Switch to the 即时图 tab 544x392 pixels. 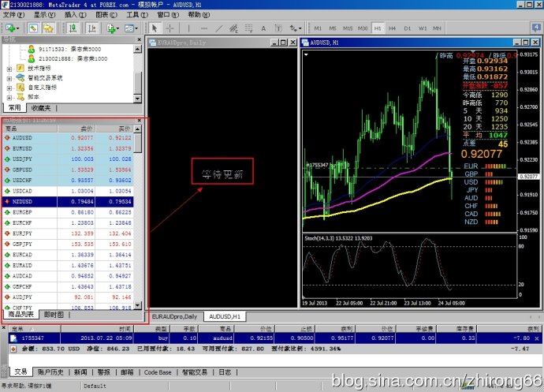pyautogui.click(x=55, y=314)
